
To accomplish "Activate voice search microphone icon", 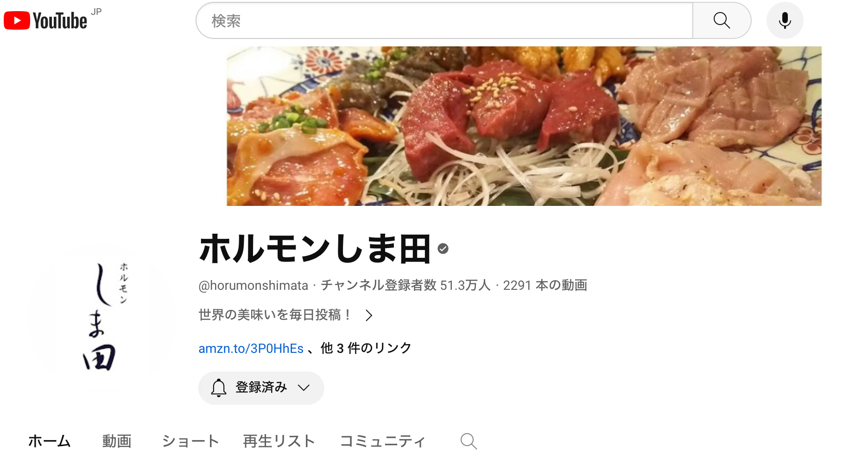I will [785, 20].
